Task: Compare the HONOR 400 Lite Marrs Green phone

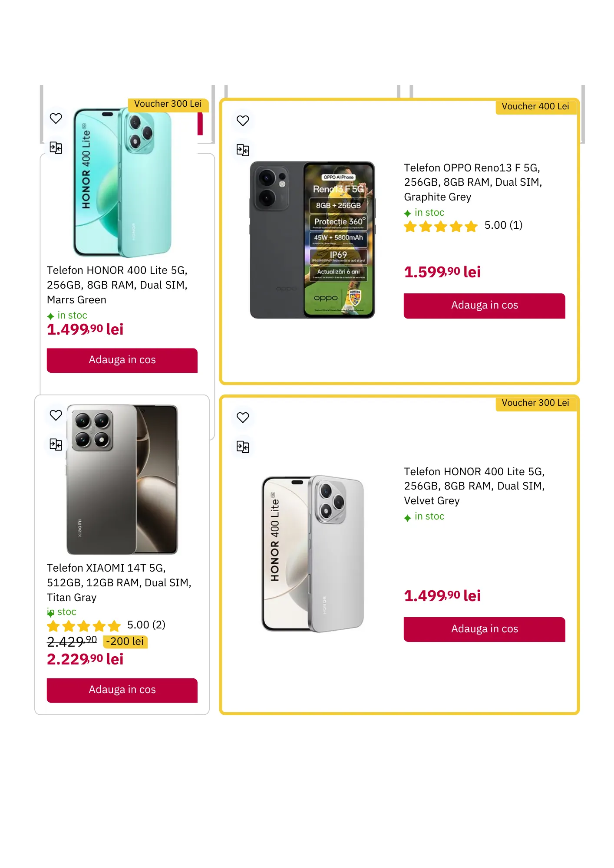Action: tap(56, 148)
